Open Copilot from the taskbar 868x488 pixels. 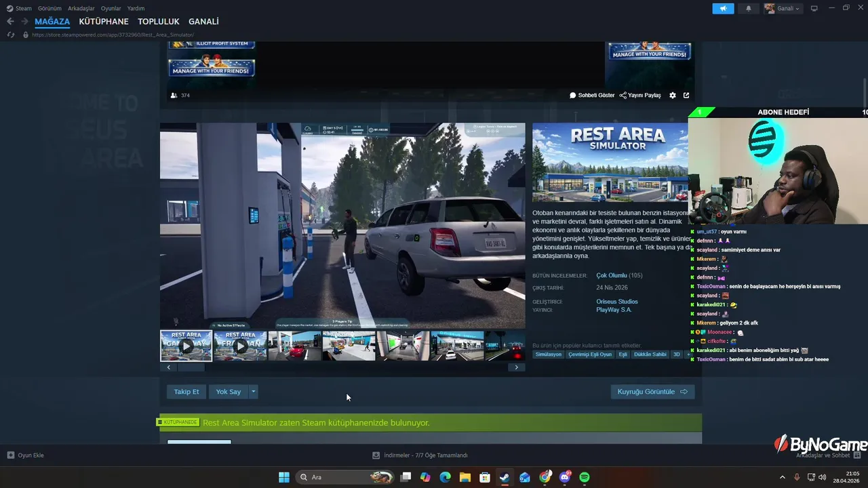(x=425, y=477)
